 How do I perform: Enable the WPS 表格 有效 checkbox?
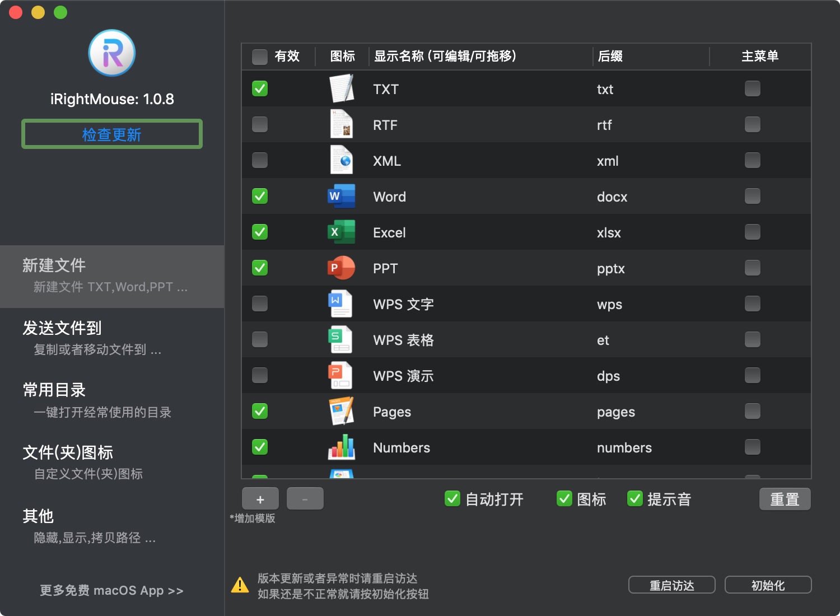pos(260,339)
